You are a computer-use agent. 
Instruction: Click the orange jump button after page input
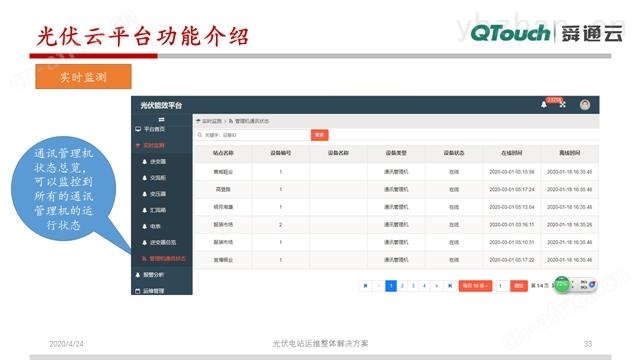point(519,286)
